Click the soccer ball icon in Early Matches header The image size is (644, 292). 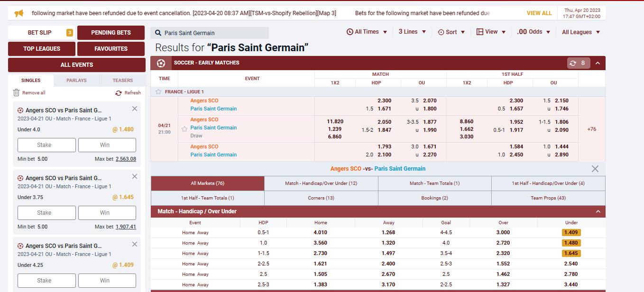(x=161, y=63)
